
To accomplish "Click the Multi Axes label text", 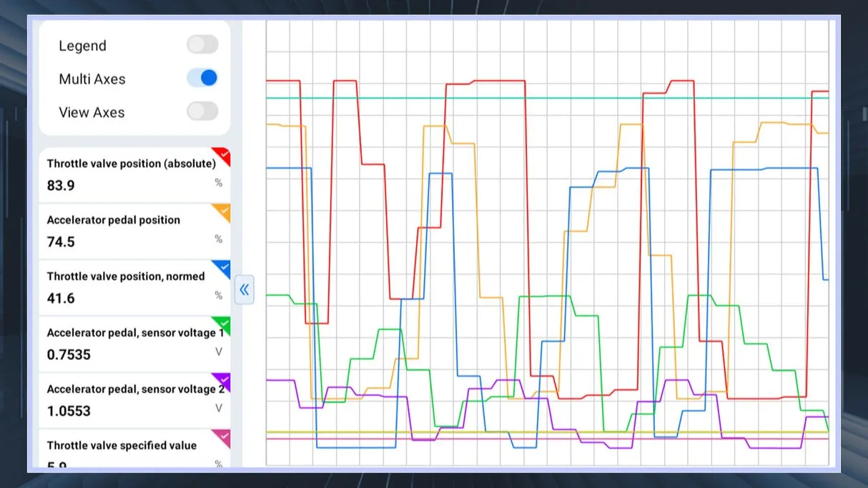I will pyautogui.click(x=92, y=79).
